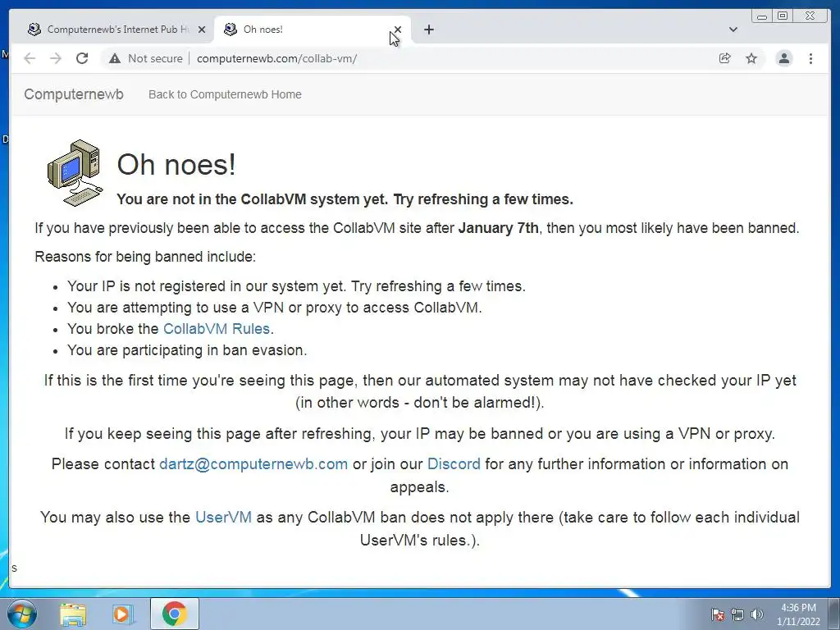This screenshot has width=840, height=630.
Task: Open the volume speaker tray icon
Action: 756,614
